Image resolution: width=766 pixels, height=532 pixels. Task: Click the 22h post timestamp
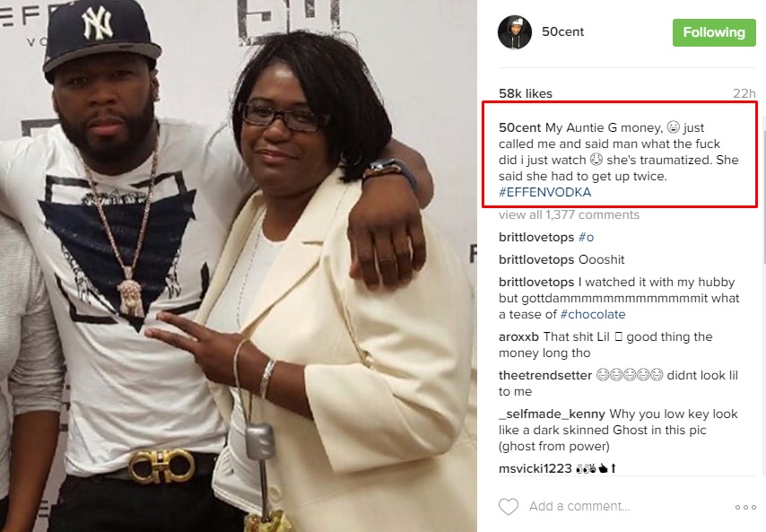pos(744,93)
